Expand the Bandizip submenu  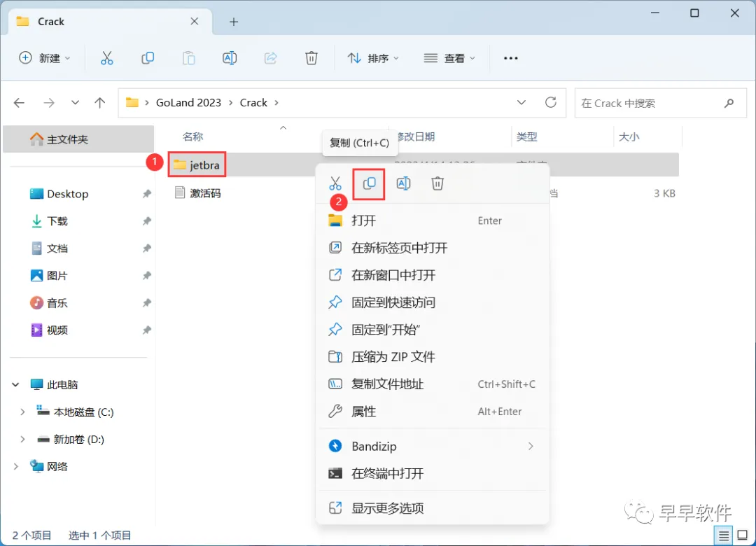click(531, 446)
